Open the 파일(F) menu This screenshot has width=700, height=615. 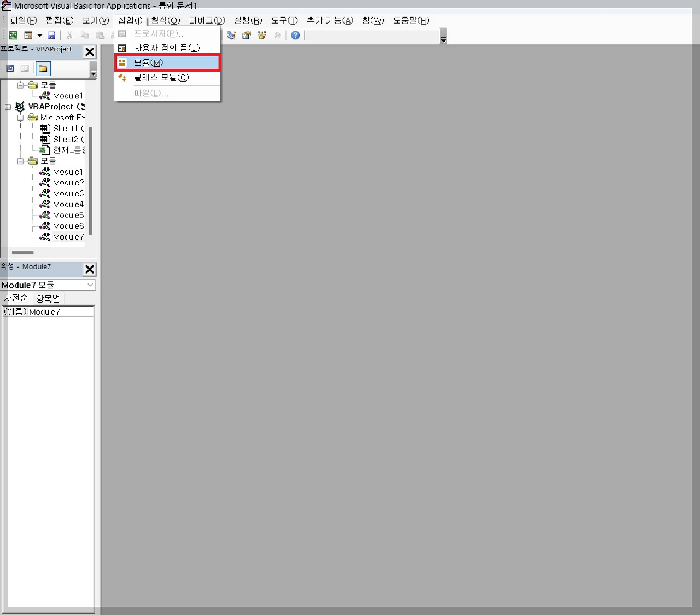24,20
